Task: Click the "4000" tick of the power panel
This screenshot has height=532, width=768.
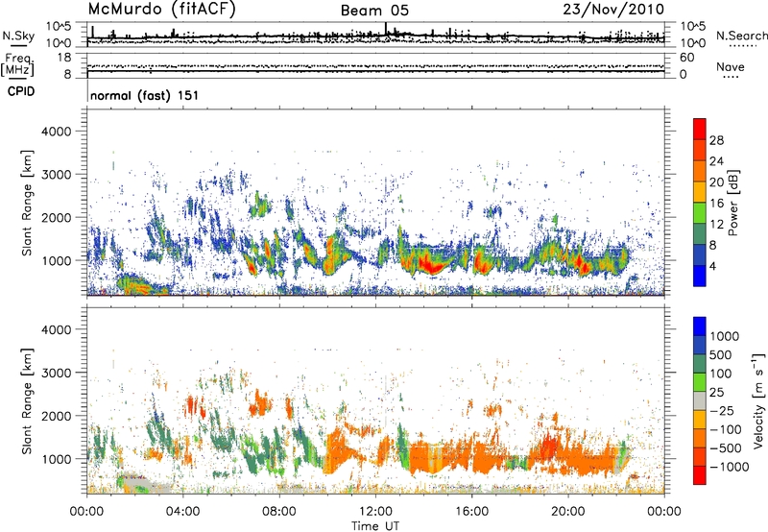Action: click(x=57, y=132)
